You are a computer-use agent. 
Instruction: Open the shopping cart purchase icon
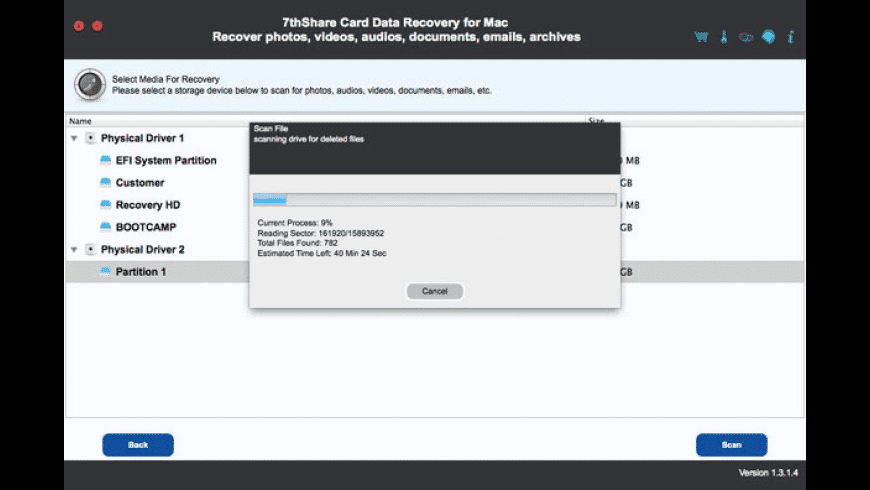[701, 37]
